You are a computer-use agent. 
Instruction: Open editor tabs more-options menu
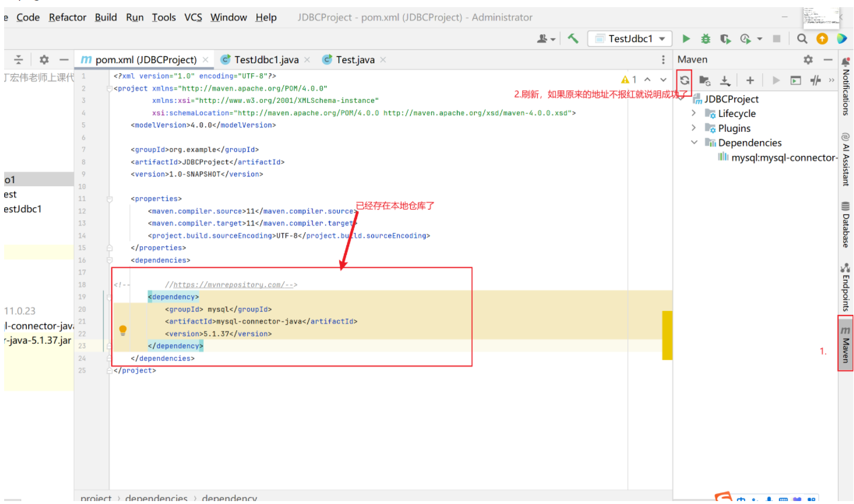663,60
